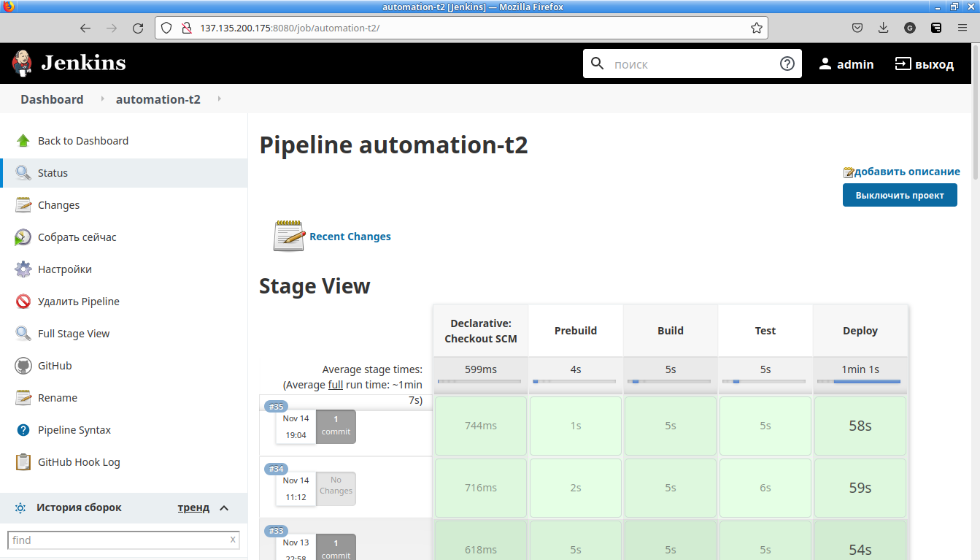Open Changes in the sidebar
980x560 pixels.
pos(124,205)
